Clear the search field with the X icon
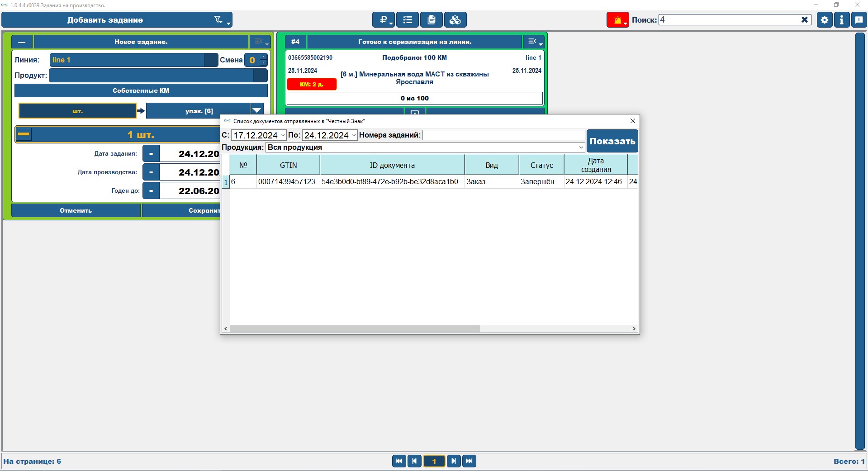The height and width of the screenshot is (471, 868). coord(805,20)
